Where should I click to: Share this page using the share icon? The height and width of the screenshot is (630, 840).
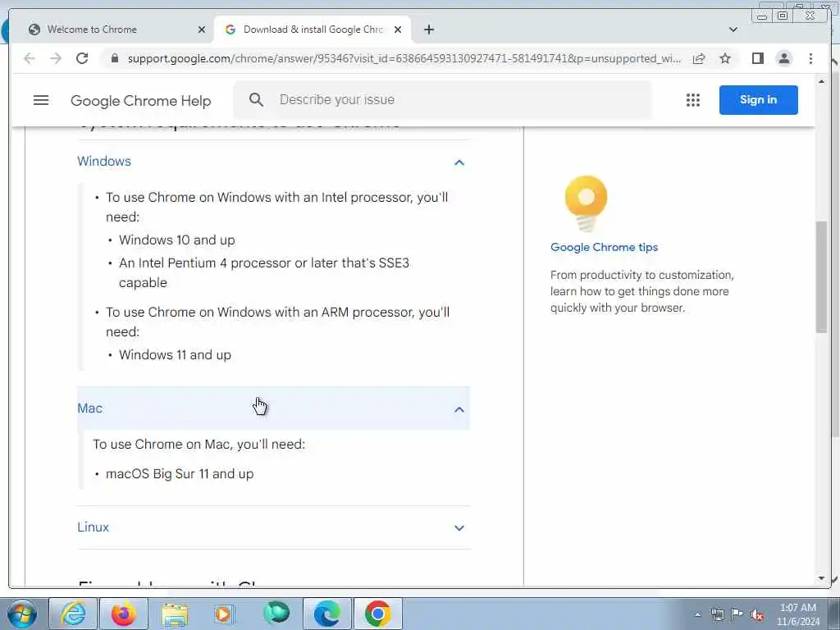pyautogui.click(x=699, y=58)
